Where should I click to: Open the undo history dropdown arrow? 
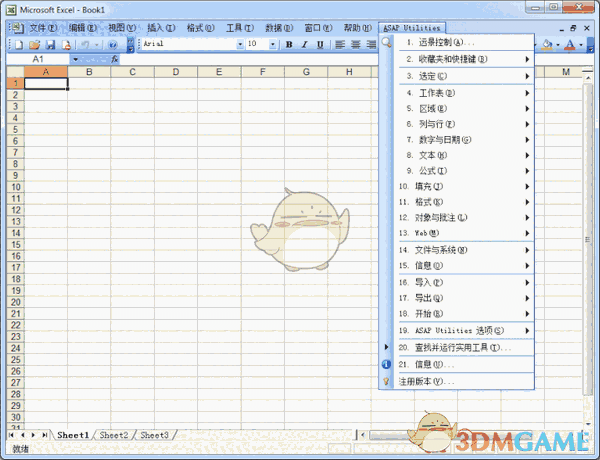[x=96, y=45]
